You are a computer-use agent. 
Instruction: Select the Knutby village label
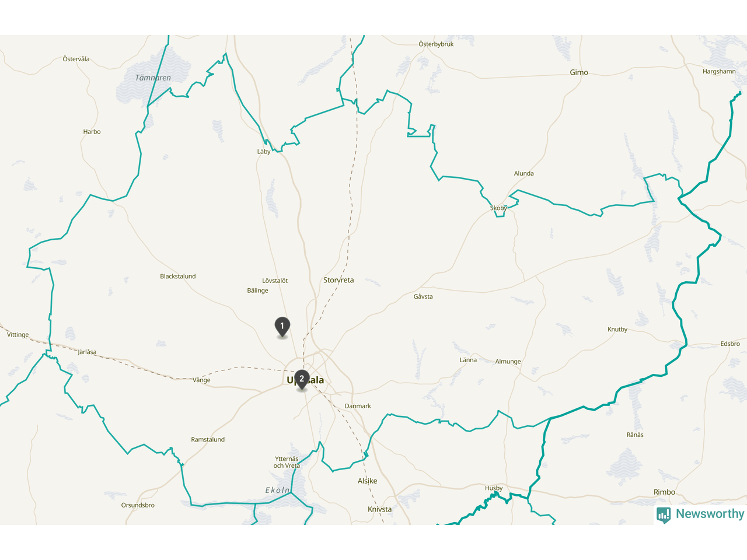pyautogui.click(x=617, y=330)
